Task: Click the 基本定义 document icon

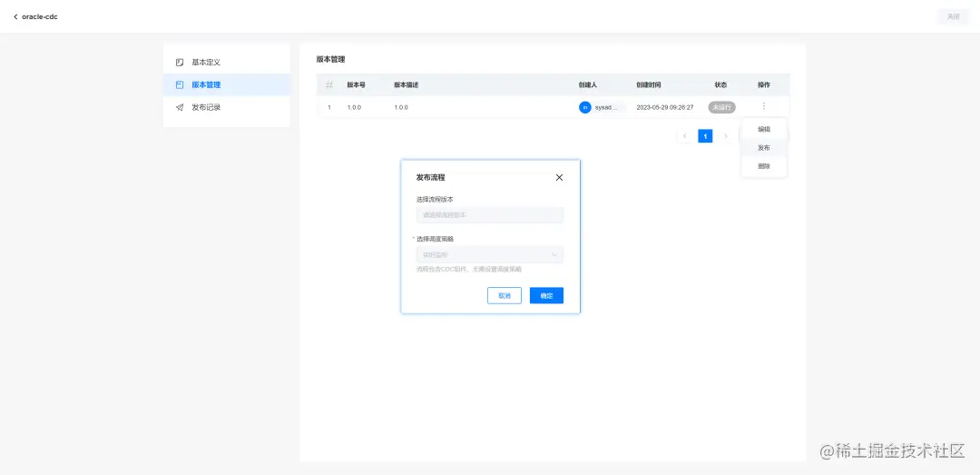Action: 180,63
